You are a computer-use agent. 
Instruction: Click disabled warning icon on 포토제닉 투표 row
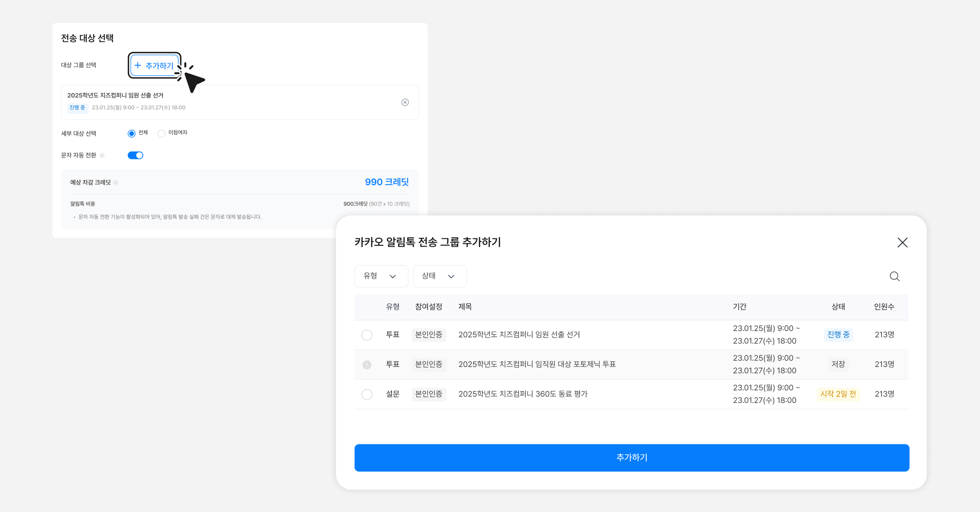tap(367, 365)
